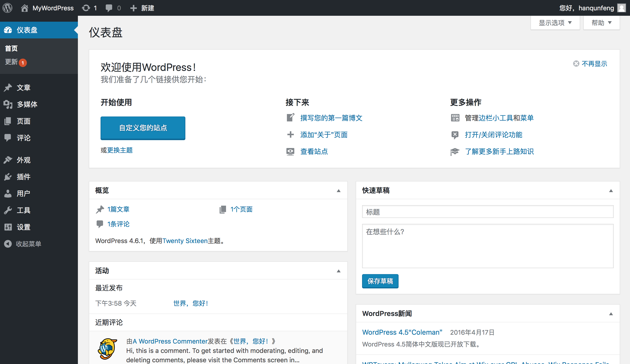630x364 pixels.
Task: Click the 不再显示 dismiss link
Action: point(594,64)
